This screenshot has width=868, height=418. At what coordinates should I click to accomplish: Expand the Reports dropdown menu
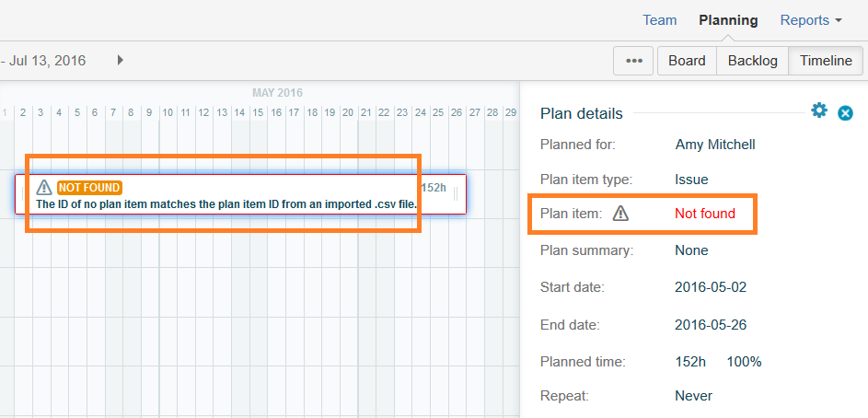811,20
